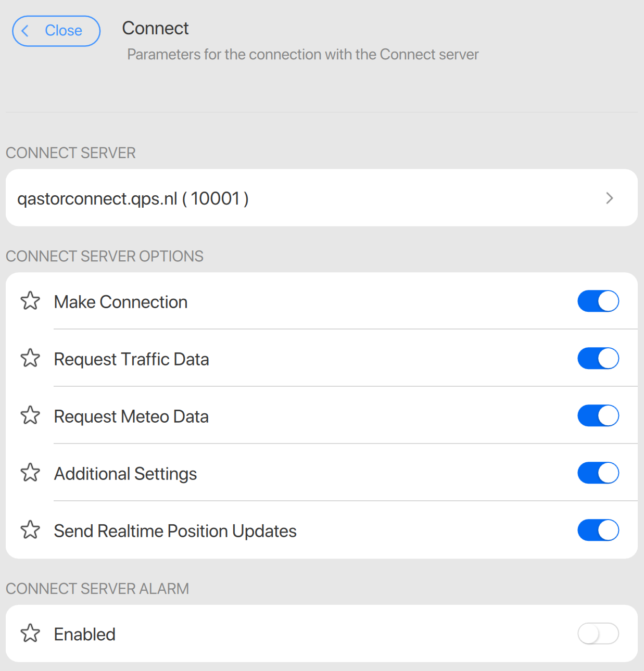Click the Additional Settings label
The height and width of the screenshot is (671, 644).
[125, 474]
